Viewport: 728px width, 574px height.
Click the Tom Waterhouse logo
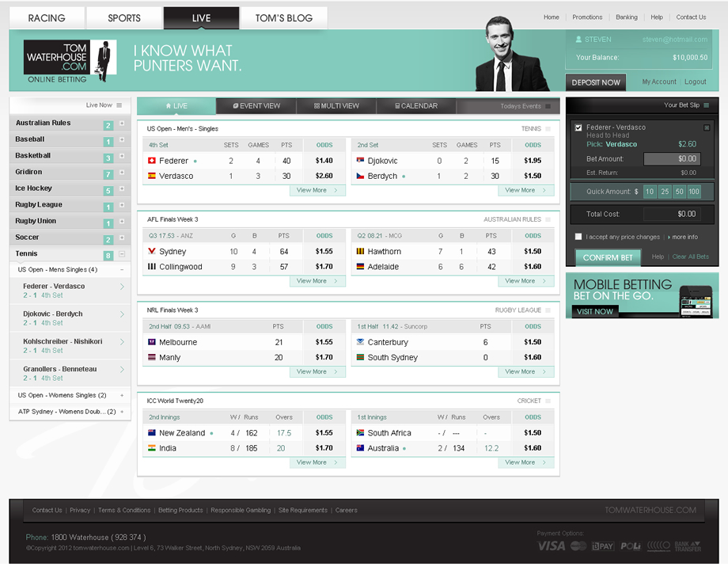[x=70, y=61]
